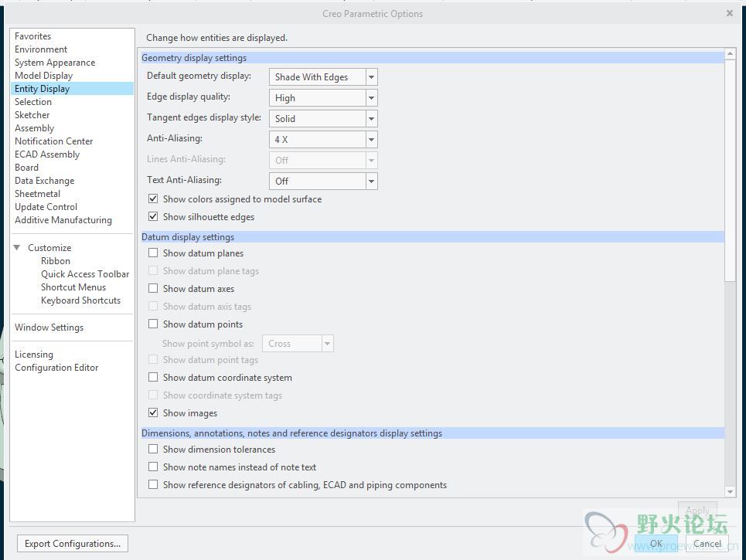Enable Show datum points
The height and width of the screenshot is (560, 746).
153,324
